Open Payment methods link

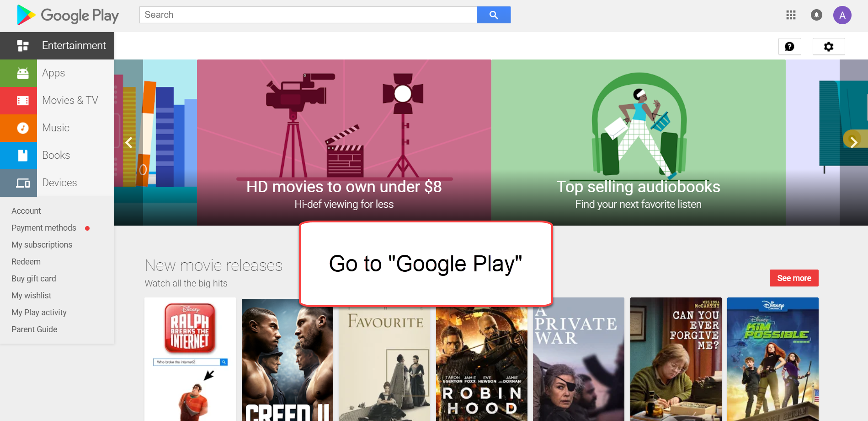tap(44, 228)
